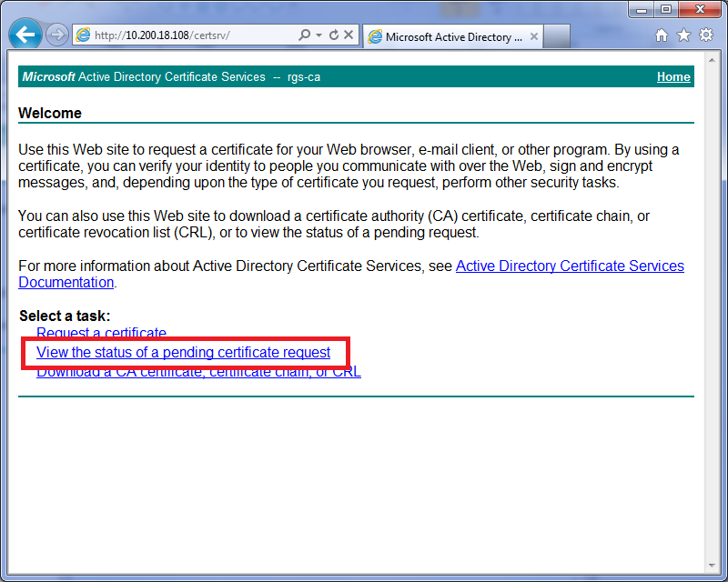Open Favorites star icon
Viewport: 728px width, 582px height.
click(x=683, y=35)
